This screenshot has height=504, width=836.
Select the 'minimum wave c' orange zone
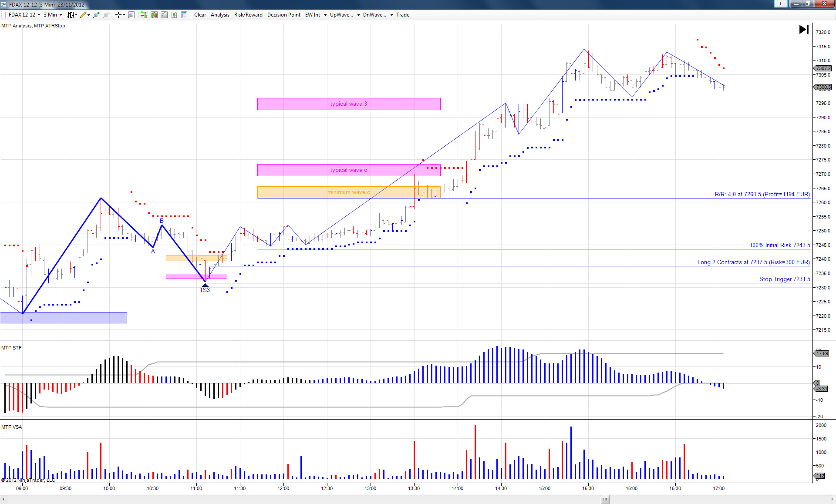[349, 192]
